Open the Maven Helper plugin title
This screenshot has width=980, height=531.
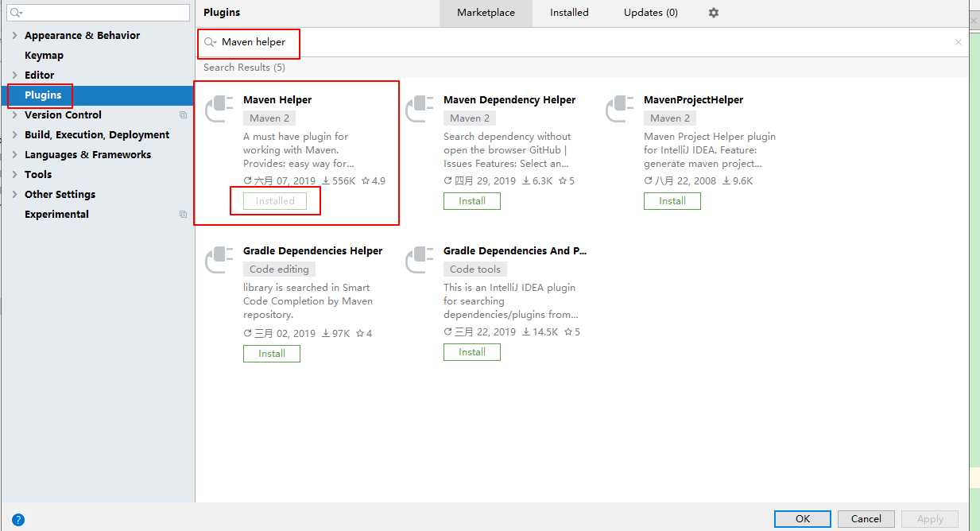point(277,100)
